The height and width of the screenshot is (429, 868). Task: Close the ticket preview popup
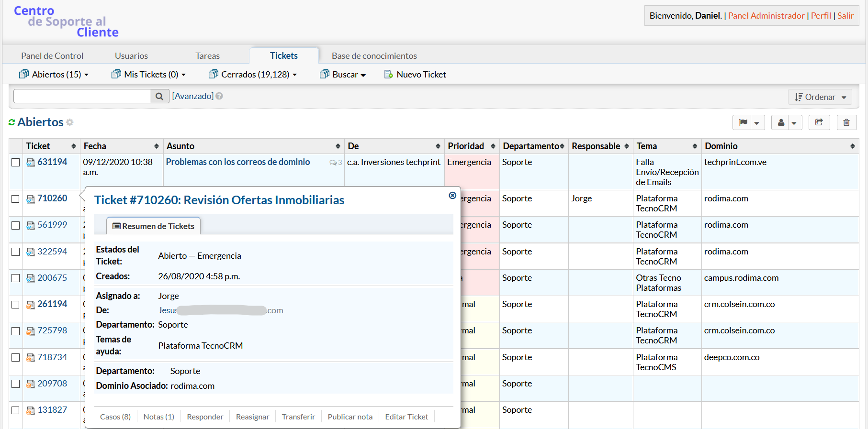452,195
